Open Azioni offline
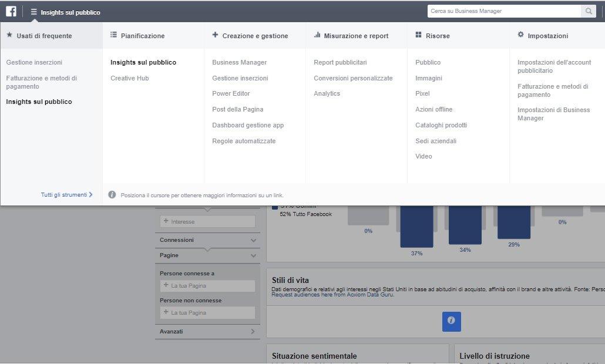 tap(433, 110)
